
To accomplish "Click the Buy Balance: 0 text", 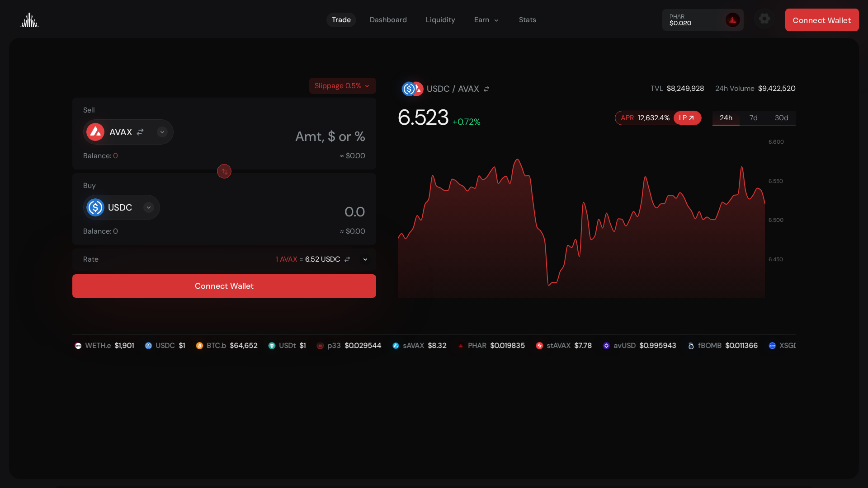I will (x=100, y=231).
